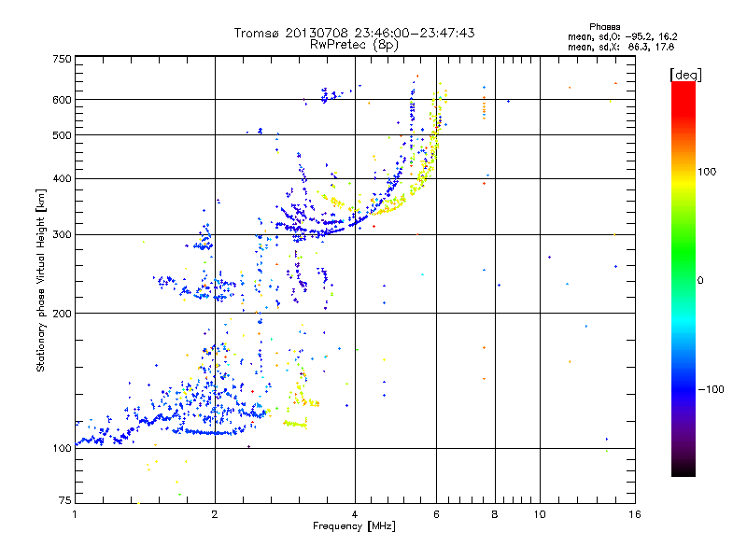The image size is (747, 560).
Task: Click the '[deg]' colorbar unit label
Action: point(685,75)
